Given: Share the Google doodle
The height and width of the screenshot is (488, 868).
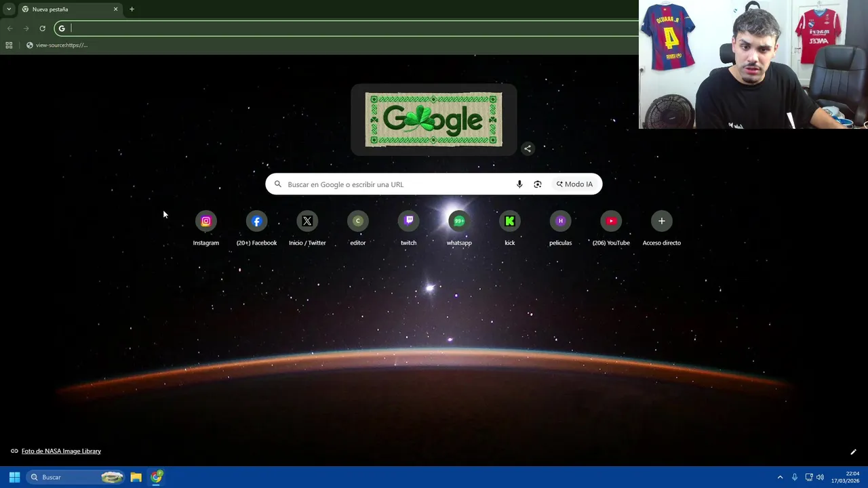Looking at the screenshot, I should 528,148.
